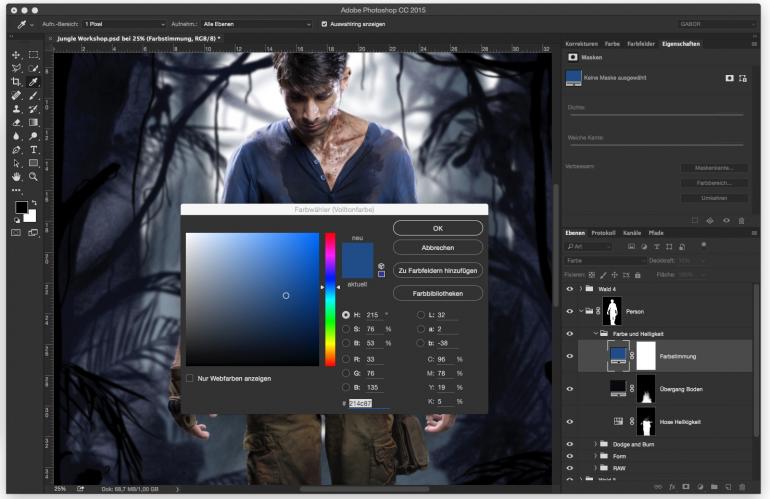Hide the Person layer group
Image resolution: width=770 pixels, height=499 pixels.
570,311
